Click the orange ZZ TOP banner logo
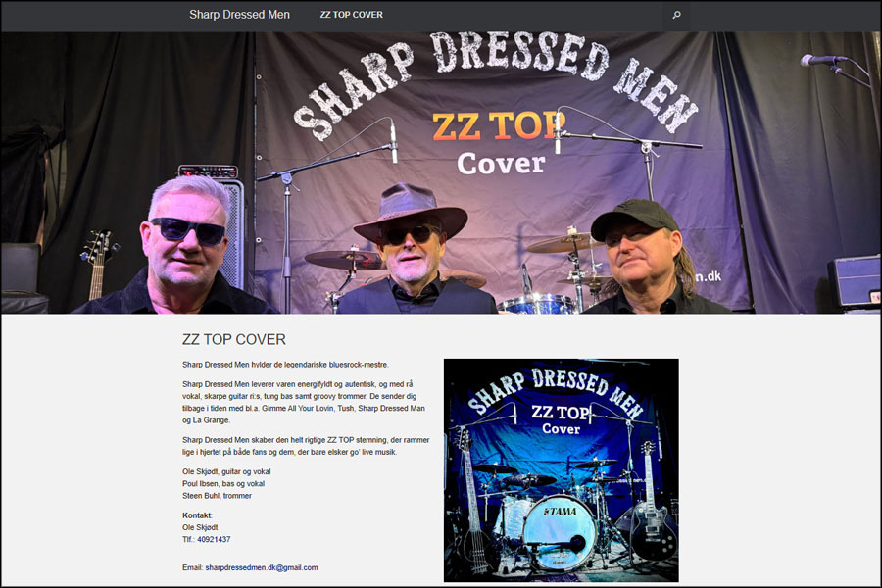Screen dimensions: 882x588 499,126
